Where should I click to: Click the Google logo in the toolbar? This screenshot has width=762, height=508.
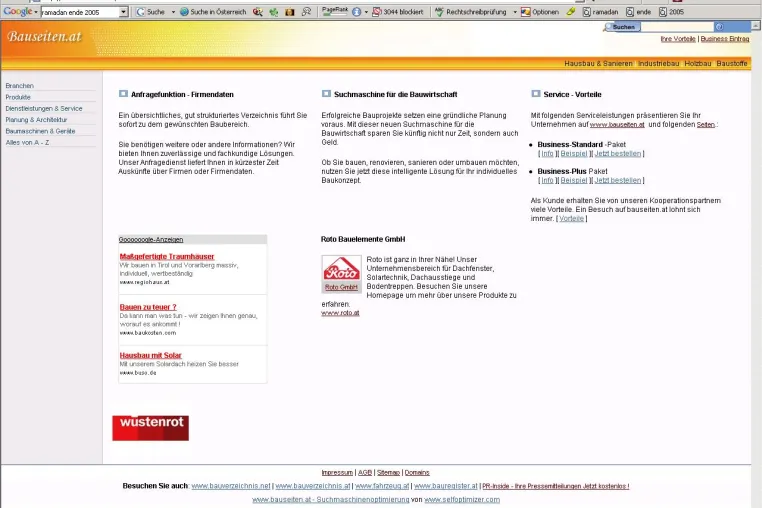(x=17, y=12)
